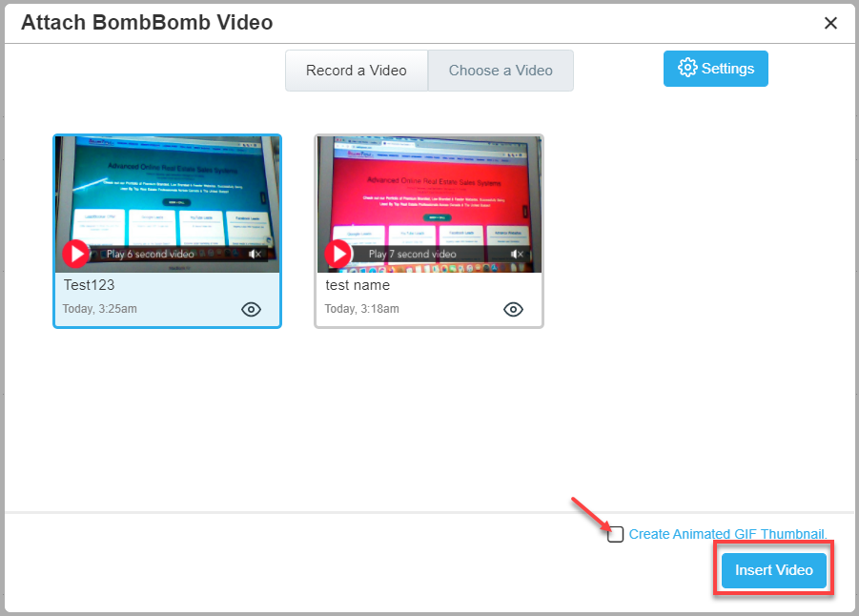This screenshot has width=859, height=616.
Task: Click the 'test name' video title
Action: [x=358, y=285]
